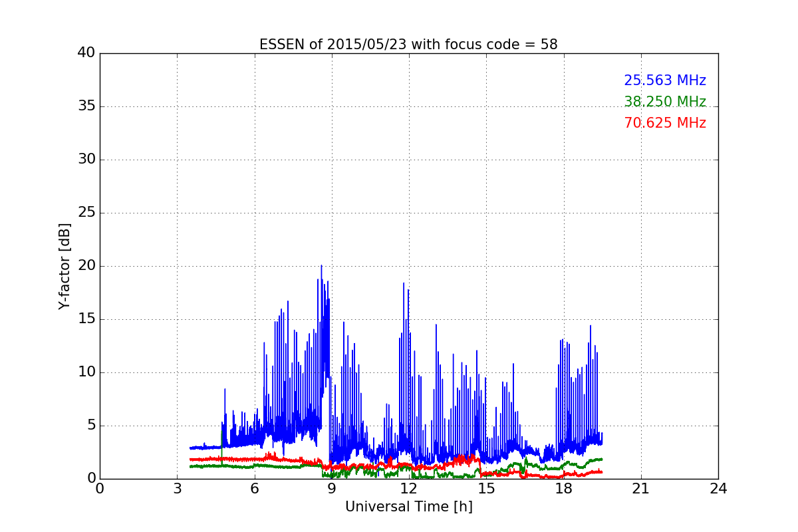Click x-axis tick label 9
798x532 pixels.
(332, 488)
